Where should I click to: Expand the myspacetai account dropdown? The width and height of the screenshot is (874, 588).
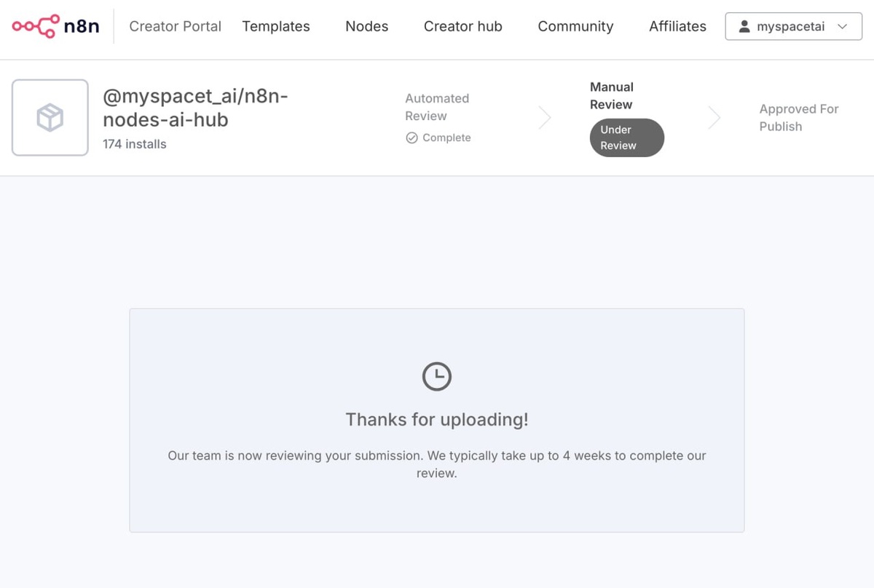tap(794, 27)
